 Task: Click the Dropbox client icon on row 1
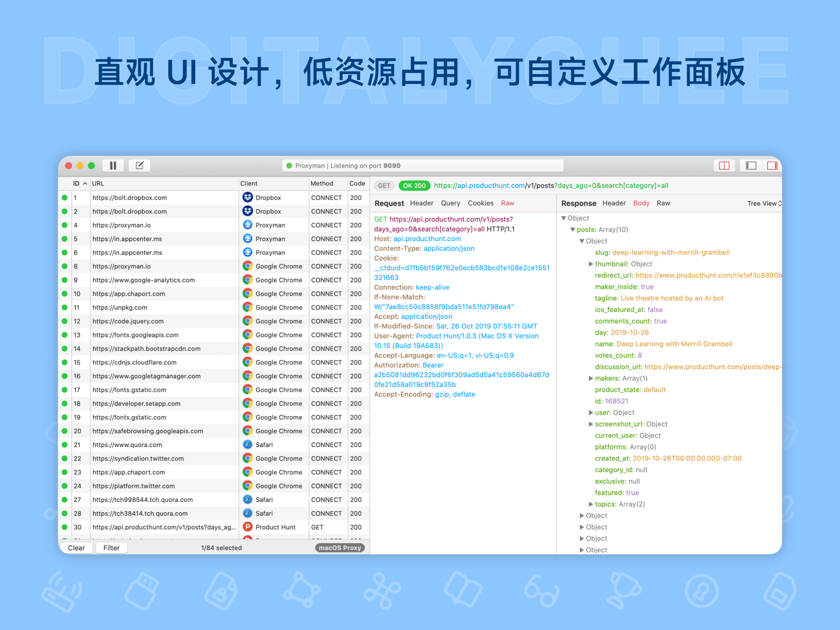(x=248, y=197)
